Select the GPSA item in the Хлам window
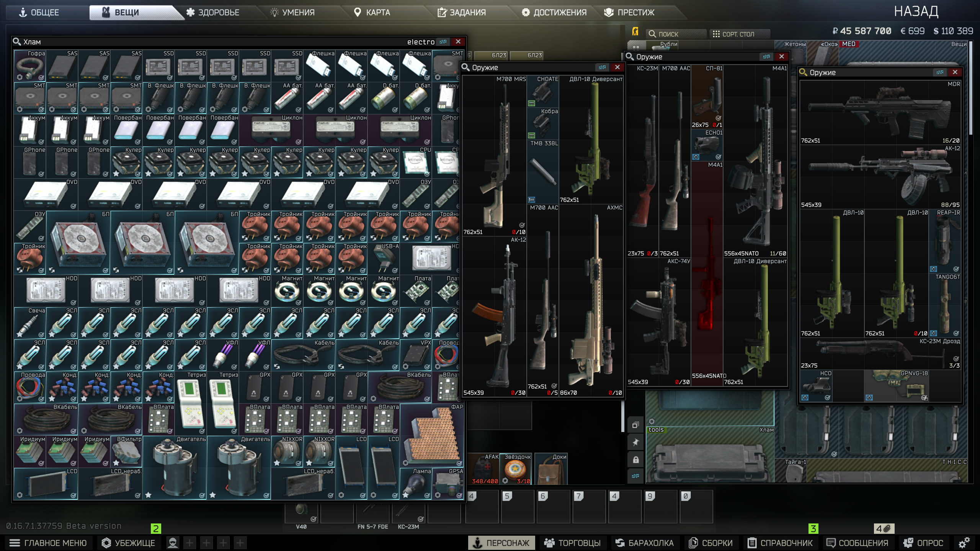The image size is (980, 551). [448, 484]
